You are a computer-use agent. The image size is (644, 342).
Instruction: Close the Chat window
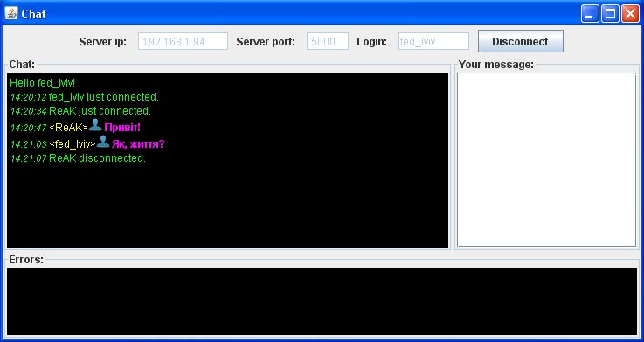click(x=630, y=14)
